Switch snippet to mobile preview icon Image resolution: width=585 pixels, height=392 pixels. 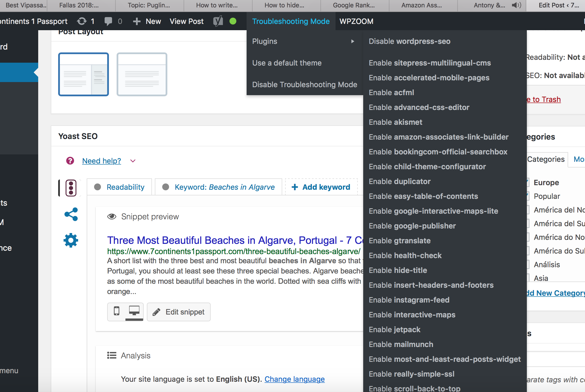tap(117, 311)
